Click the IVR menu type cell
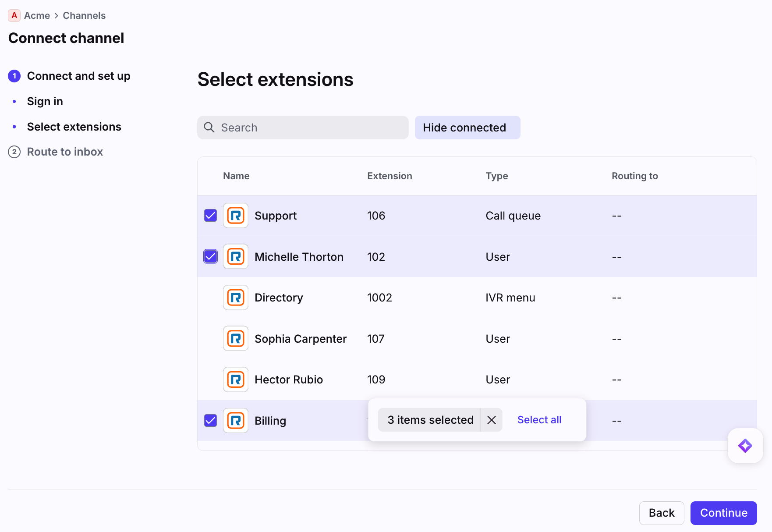 [x=510, y=298]
